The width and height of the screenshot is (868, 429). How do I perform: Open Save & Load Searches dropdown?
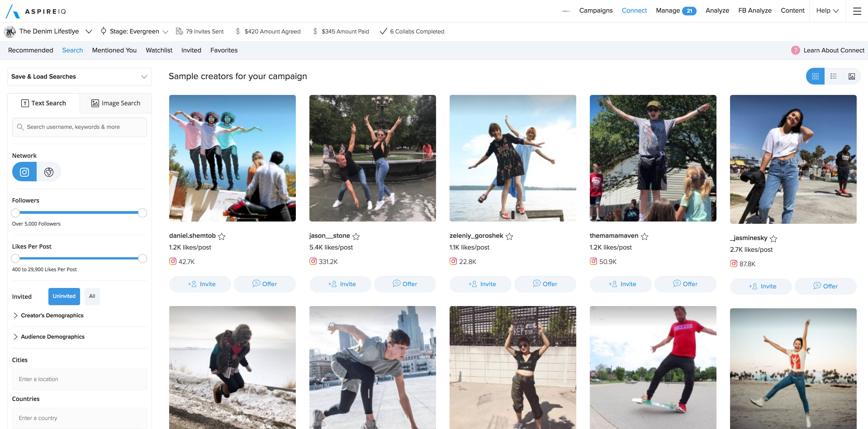[x=80, y=77]
